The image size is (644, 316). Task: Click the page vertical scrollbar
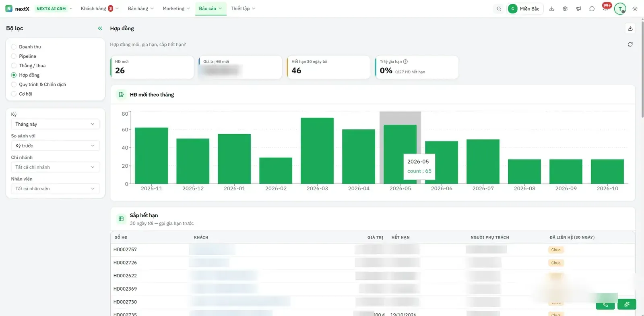coord(642,69)
